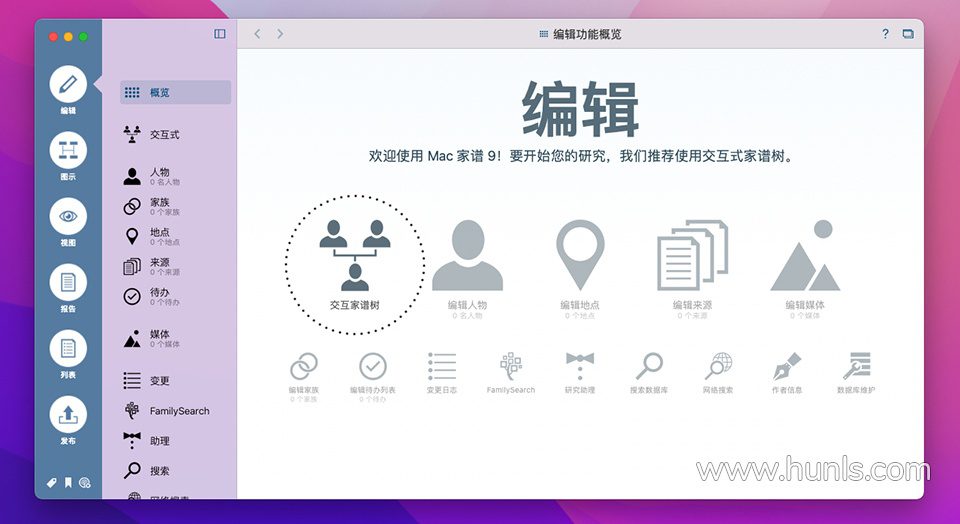Open 编辑媒体 media editor
The width and height of the screenshot is (960, 524).
(805, 268)
